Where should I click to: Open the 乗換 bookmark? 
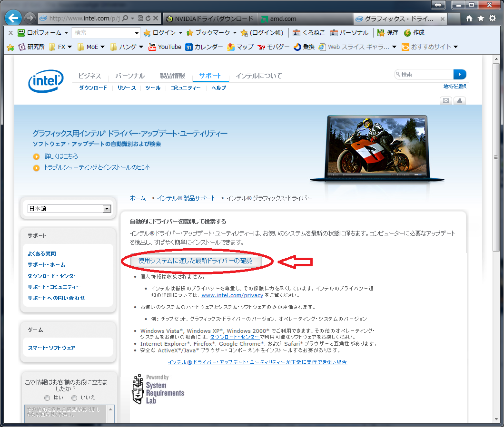tap(304, 47)
